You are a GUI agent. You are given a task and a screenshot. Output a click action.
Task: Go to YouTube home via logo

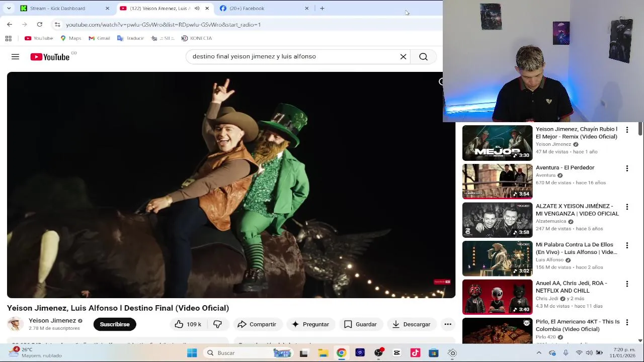pyautogui.click(x=50, y=57)
